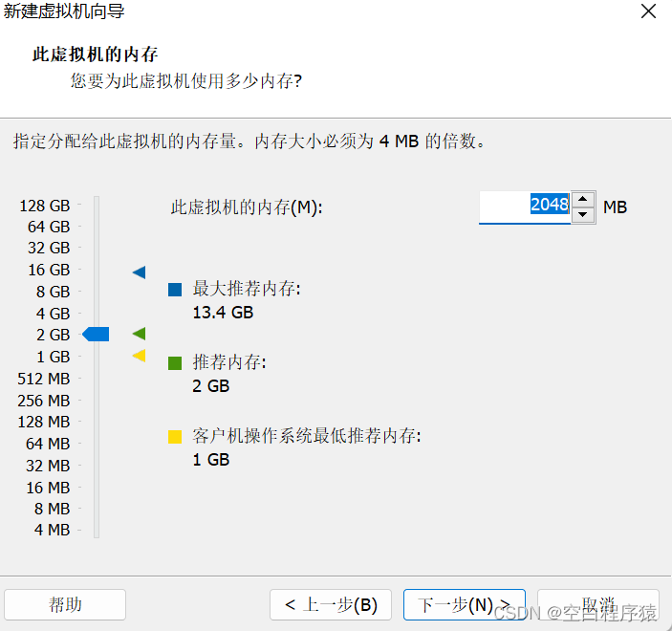Click the 4 MB scale label
This screenshot has height=631, width=672.
pos(52,530)
